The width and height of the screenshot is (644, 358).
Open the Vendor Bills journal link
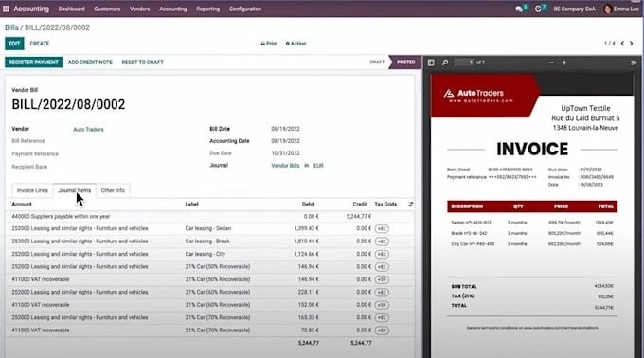pyautogui.click(x=285, y=166)
